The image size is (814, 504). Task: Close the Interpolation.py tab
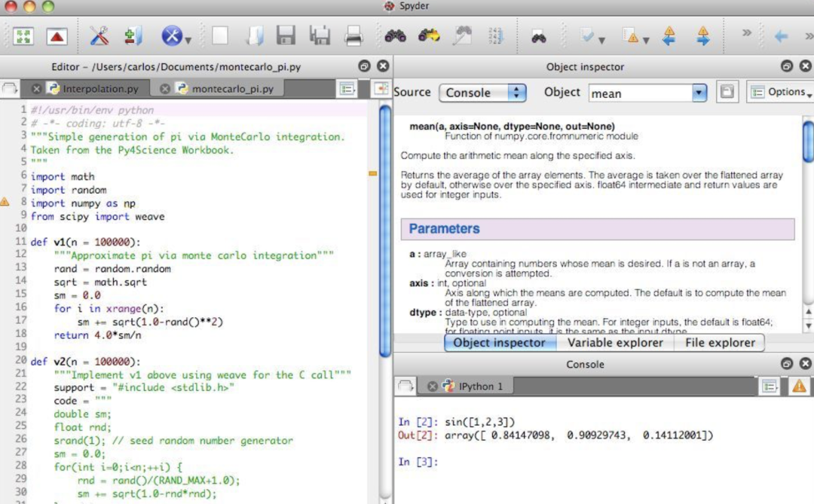[36, 89]
